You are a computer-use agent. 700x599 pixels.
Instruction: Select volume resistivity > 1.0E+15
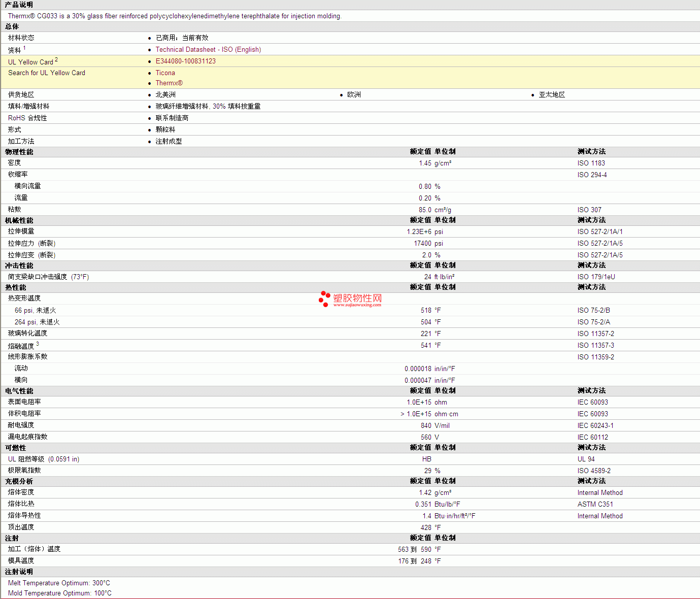click(416, 414)
